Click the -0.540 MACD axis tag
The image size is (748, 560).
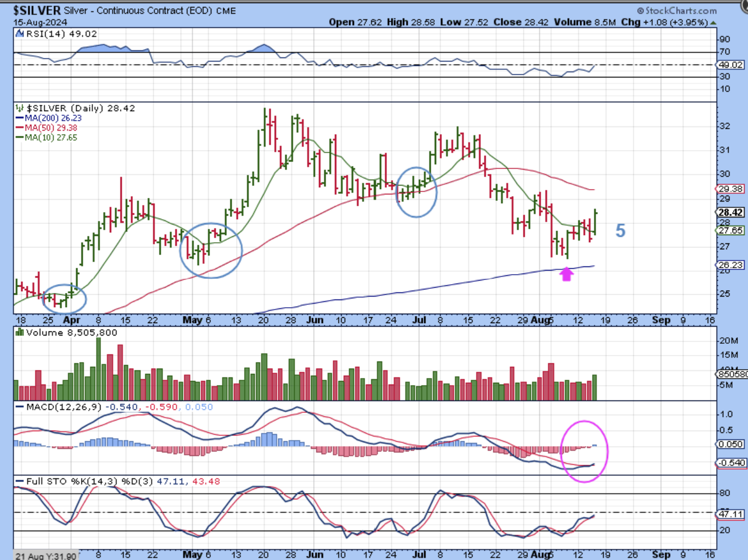pos(730,463)
